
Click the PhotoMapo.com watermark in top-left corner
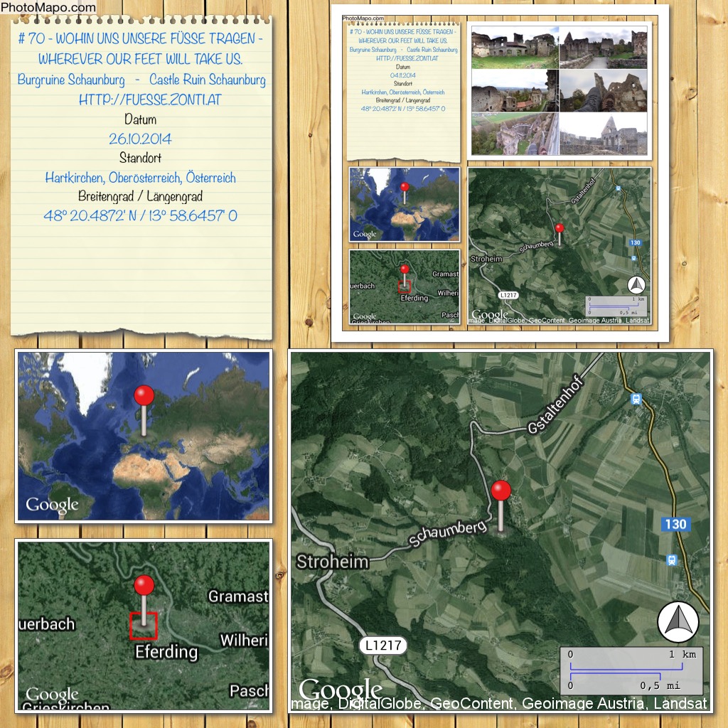(48, 8)
